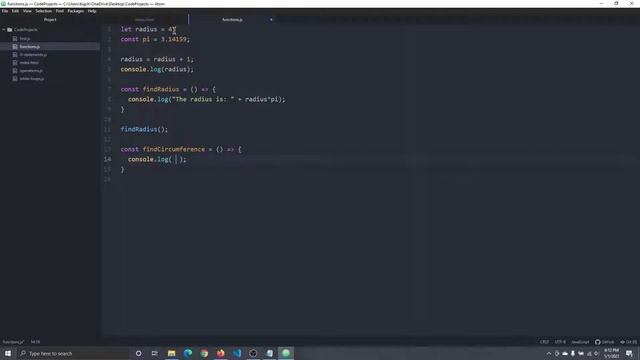The image size is (640, 360).
Task: Change JavaScript grammar in status bar
Action: click(580, 342)
